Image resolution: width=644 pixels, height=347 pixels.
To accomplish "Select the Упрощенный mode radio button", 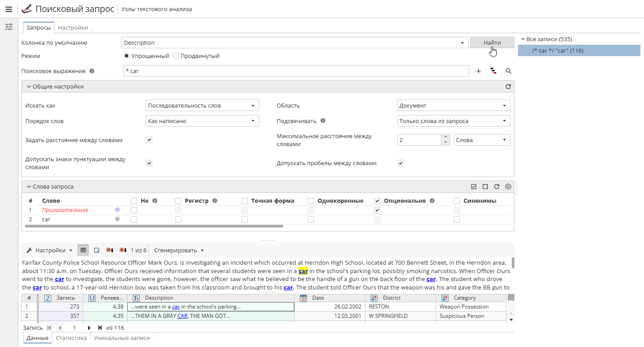I will [x=126, y=56].
